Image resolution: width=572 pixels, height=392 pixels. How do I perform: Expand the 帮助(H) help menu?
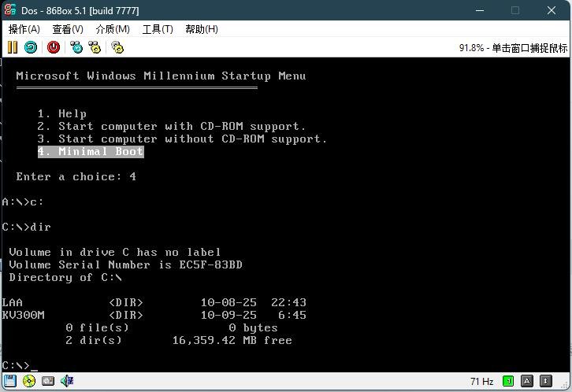point(201,29)
